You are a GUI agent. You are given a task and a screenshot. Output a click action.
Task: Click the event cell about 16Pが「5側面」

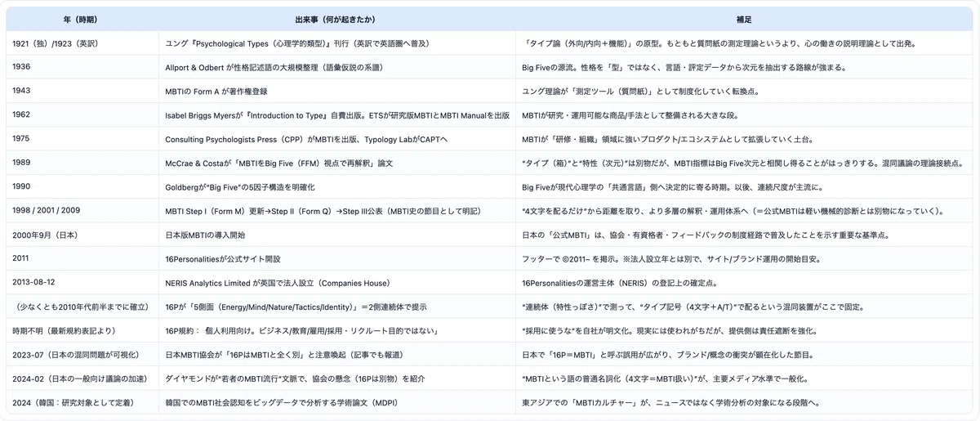point(336,307)
